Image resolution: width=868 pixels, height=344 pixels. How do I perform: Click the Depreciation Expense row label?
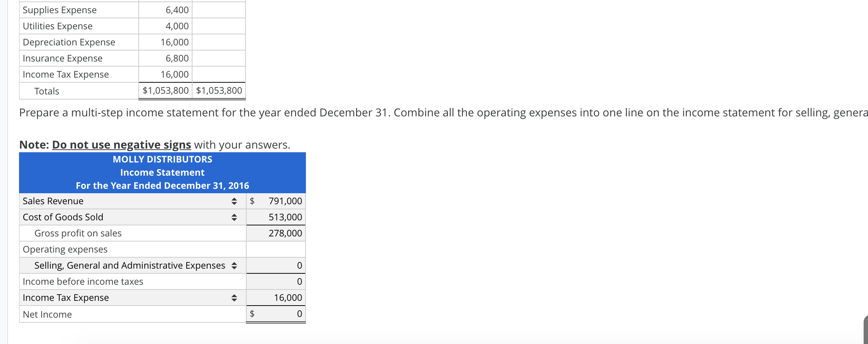pos(69,42)
